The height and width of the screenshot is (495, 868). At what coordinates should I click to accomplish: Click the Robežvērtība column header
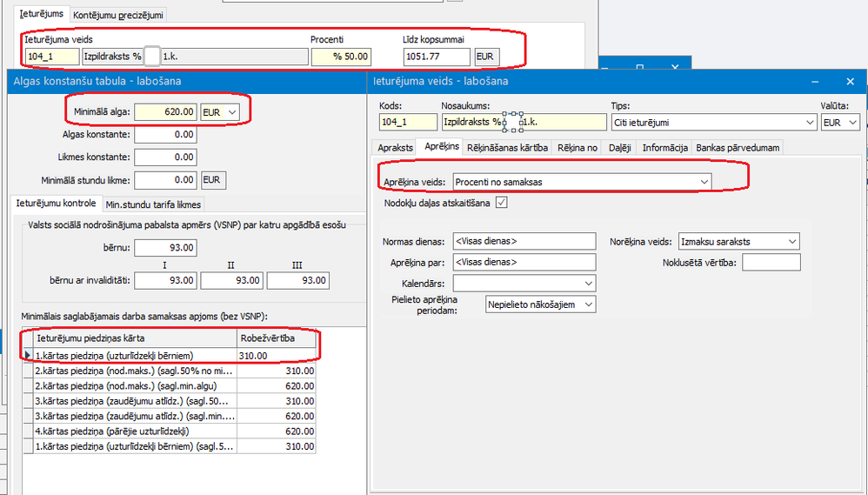point(277,338)
